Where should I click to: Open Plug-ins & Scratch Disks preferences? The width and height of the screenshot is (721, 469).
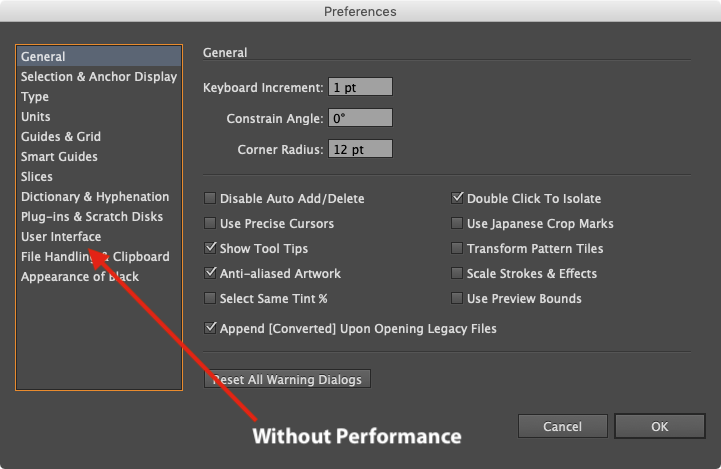[92, 217]
